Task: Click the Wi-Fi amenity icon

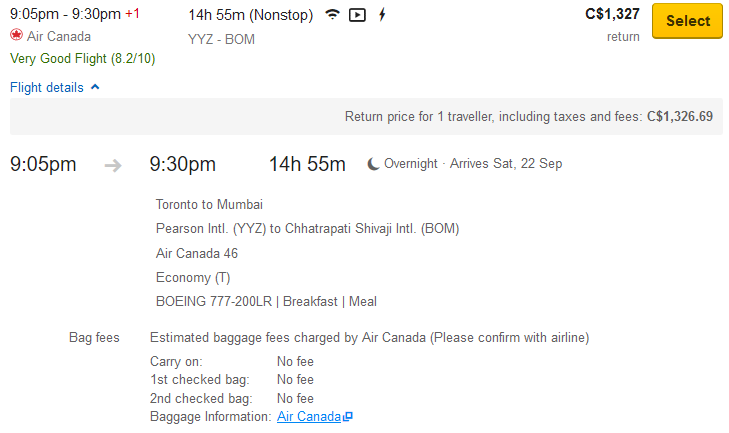Action: click(x=332, y=16)
